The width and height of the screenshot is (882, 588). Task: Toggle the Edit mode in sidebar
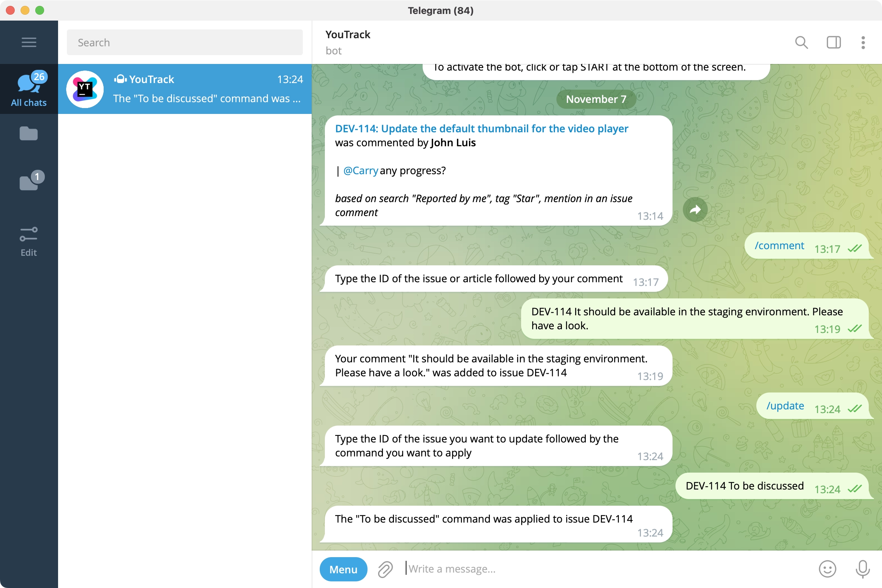coord(28,240)
